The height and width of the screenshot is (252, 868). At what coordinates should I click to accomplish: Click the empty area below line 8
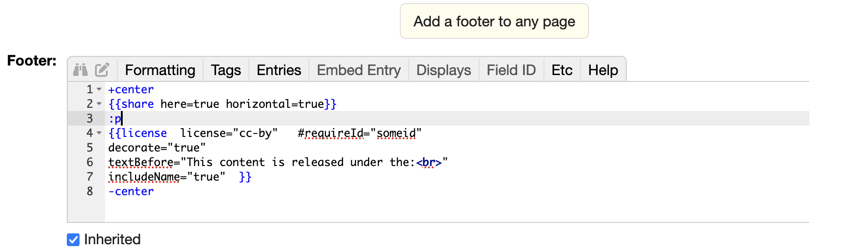pos(409,209)
